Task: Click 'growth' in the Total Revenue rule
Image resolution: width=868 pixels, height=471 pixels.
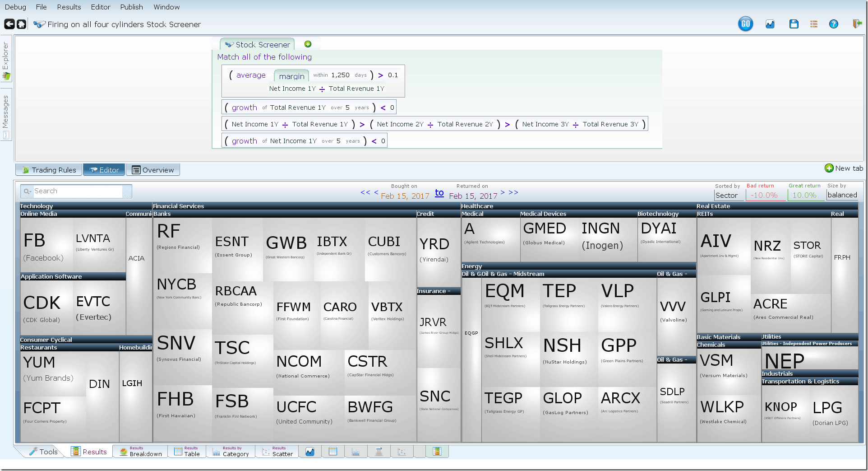Action: tap(245, 107)
